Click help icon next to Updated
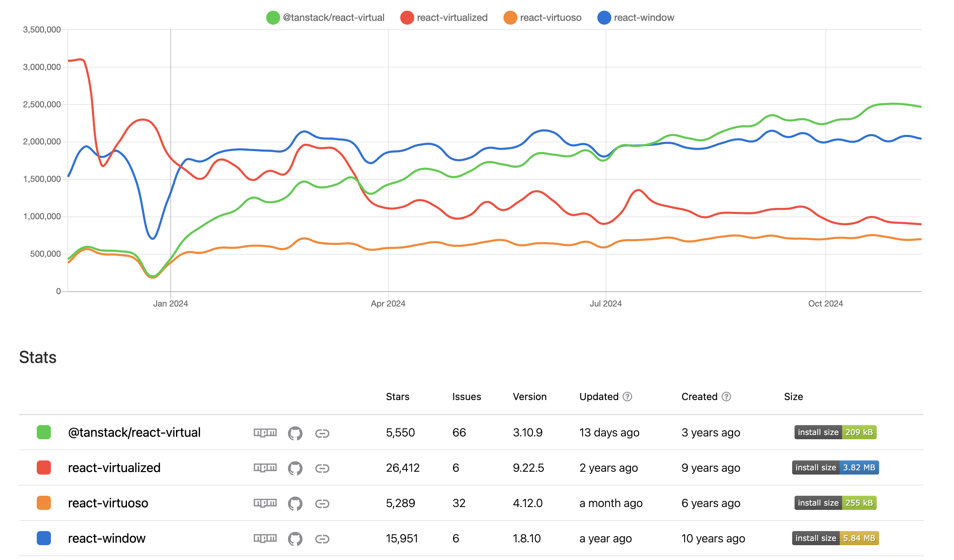 tap(627, 397)
